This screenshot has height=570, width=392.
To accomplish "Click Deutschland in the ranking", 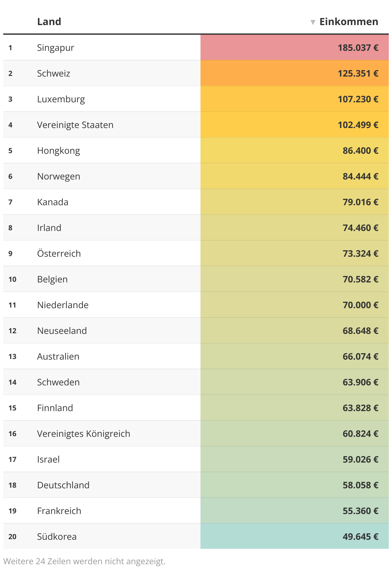I will coord(63,485).
